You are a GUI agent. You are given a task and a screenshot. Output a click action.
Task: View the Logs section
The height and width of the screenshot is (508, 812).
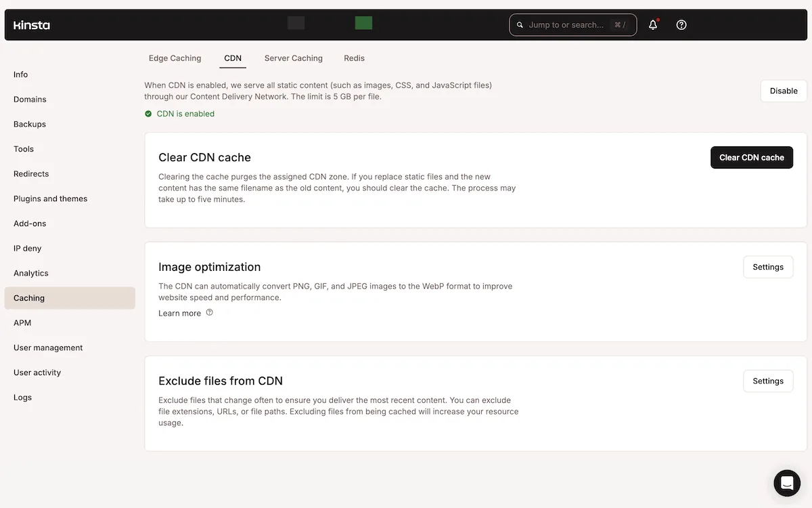(x=22, y=397)
